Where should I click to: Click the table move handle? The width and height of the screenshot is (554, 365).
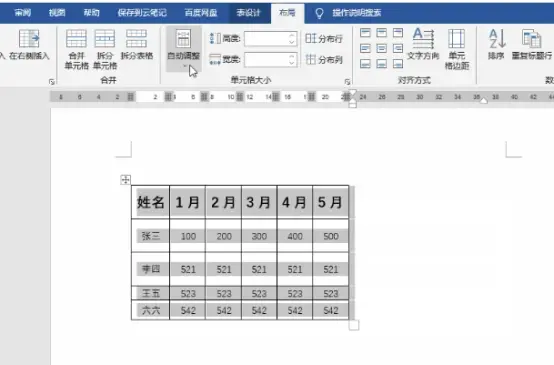[125, 179]
